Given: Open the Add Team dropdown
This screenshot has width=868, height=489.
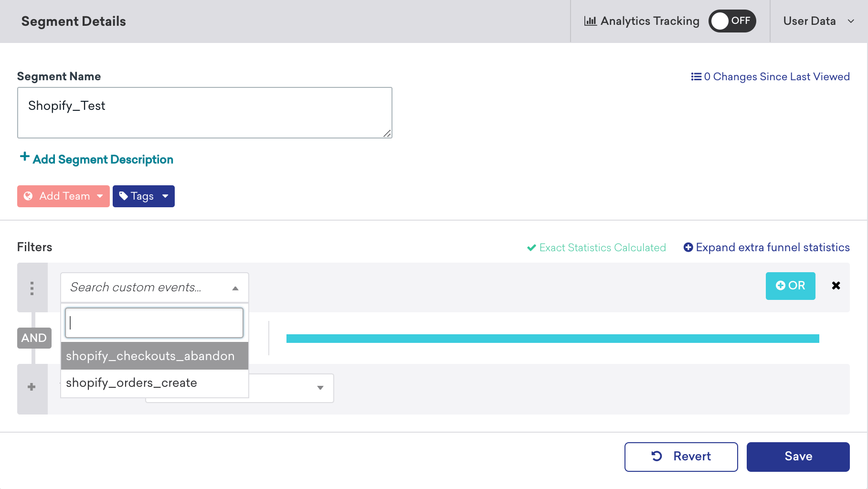Looking at the screenshot, I should pos(64,196).
